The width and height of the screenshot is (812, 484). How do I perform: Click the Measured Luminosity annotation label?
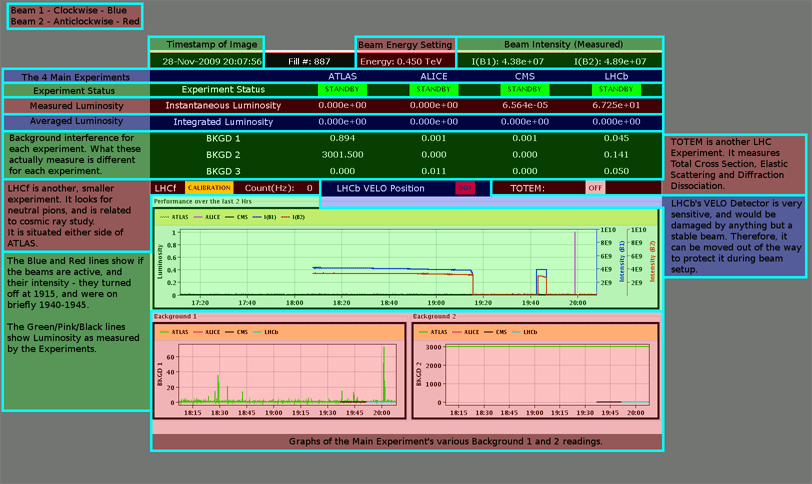tap(76, 106)
